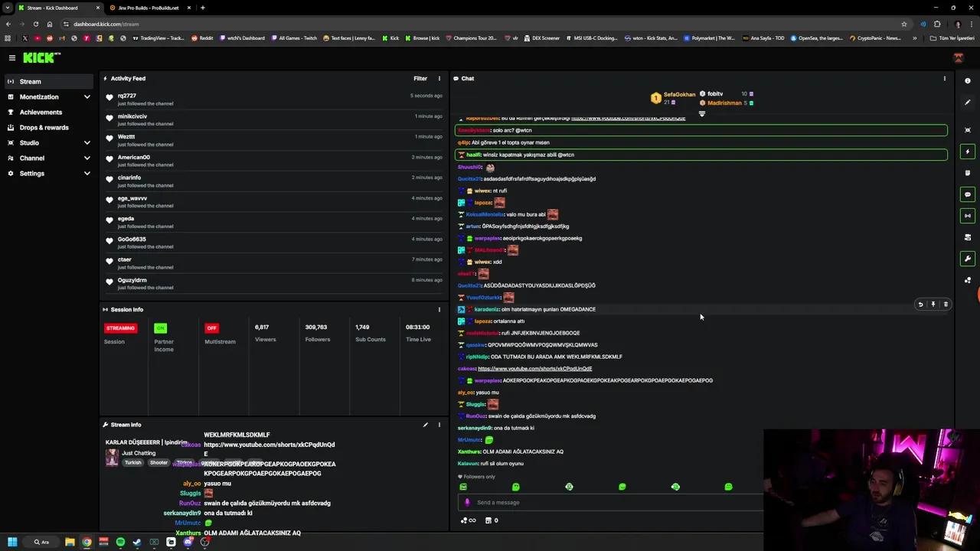Image resolution: width=980 pixels, height=551 pixels.
Task: Open Achievements in the left sidebar
Action: coord(41,112)
